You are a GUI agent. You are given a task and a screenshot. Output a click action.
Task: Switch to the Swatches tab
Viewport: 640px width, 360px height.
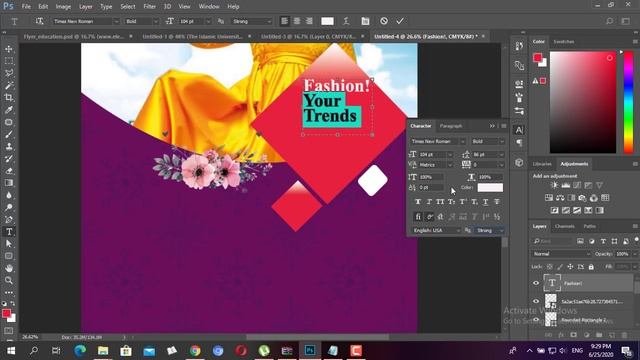[564, 42]
